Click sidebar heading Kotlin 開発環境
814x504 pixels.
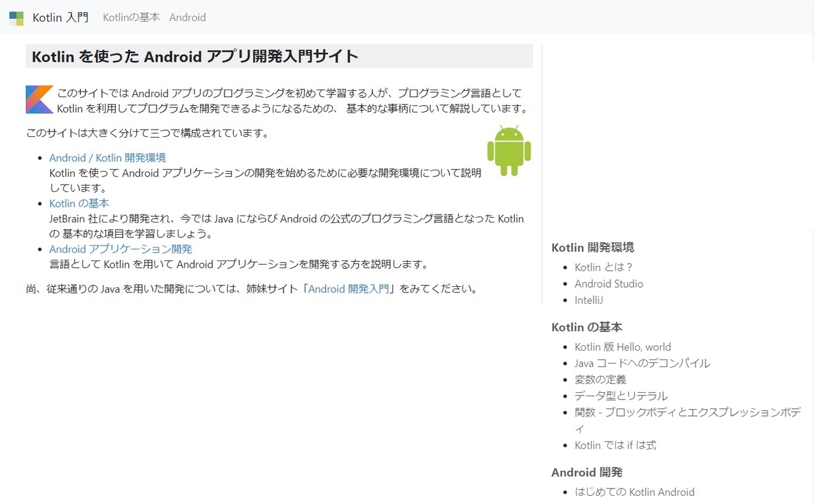(x=593, y=247)
